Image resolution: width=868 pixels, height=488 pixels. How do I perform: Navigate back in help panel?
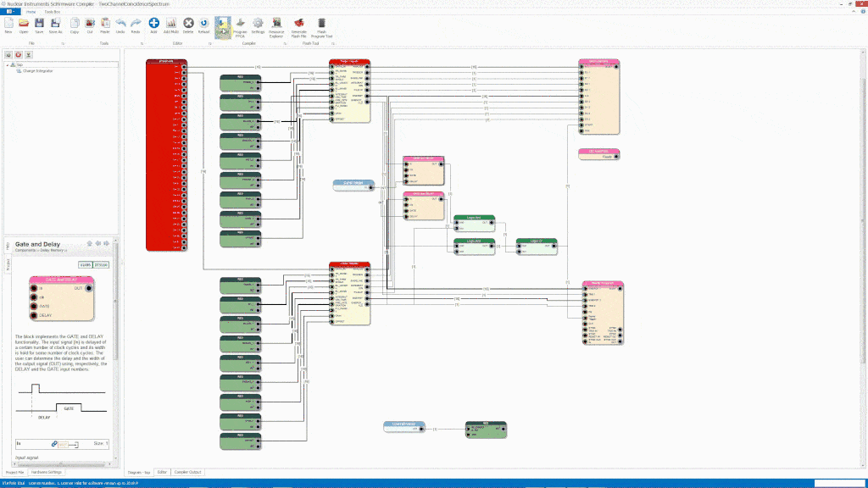point(98,243)
